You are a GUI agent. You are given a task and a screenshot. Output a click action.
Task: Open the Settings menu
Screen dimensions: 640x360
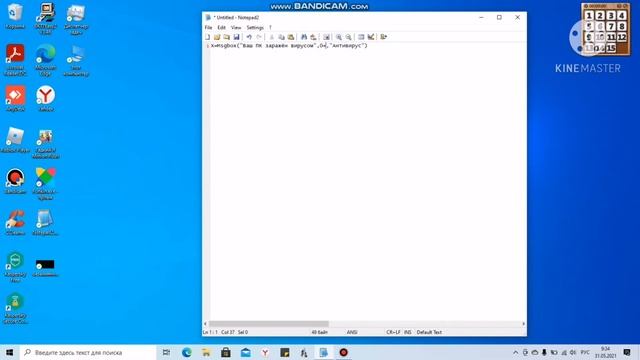coord(255,27)
